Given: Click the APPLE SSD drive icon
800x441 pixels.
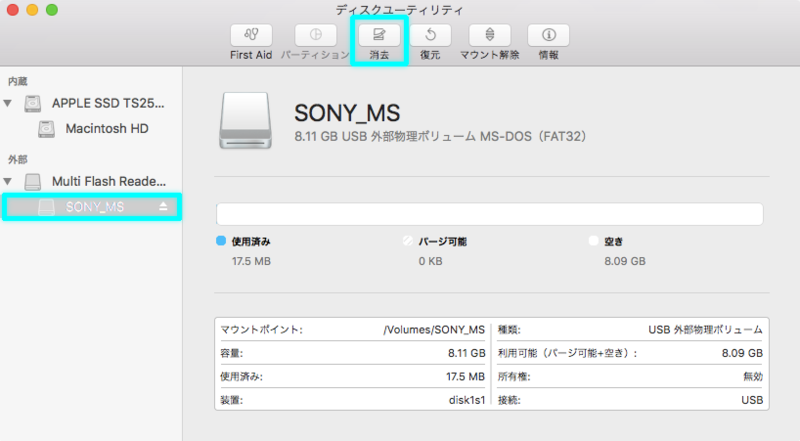Looking at the screenshot, I should (x=33, y=104).
